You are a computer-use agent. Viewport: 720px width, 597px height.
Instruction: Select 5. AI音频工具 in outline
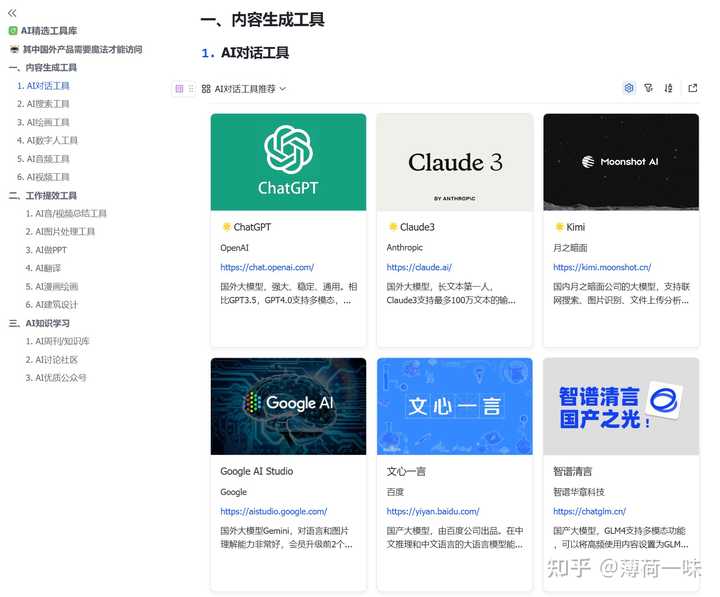coord(43,159)
